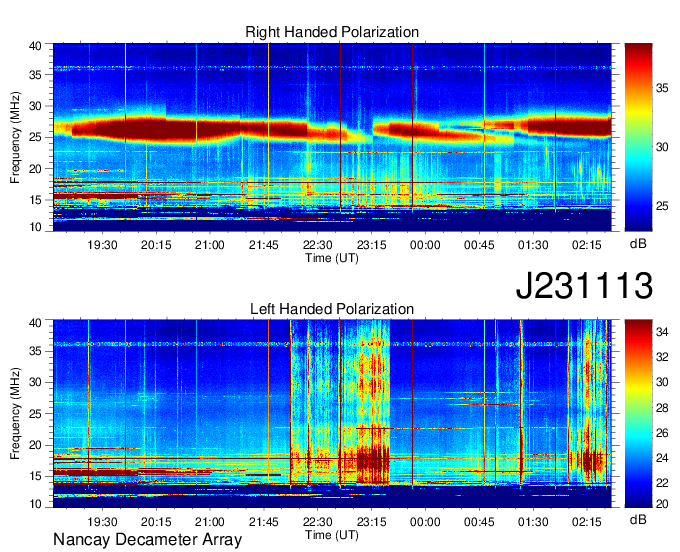Click the 01:30 tick of upper plot
680x552 pixels.
click(x=533, y=245)
